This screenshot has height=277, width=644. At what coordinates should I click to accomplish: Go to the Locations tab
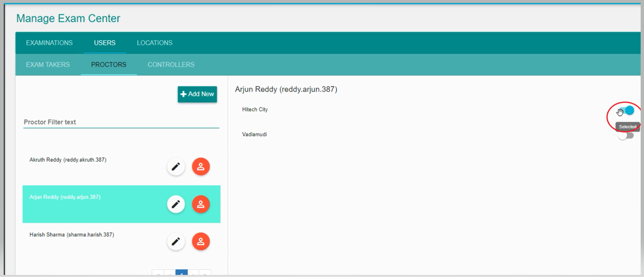[155, 43]
